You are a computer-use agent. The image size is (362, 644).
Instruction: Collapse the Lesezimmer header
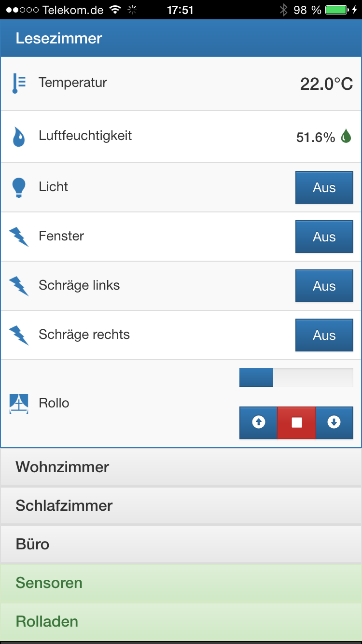(x=181, y=38)
